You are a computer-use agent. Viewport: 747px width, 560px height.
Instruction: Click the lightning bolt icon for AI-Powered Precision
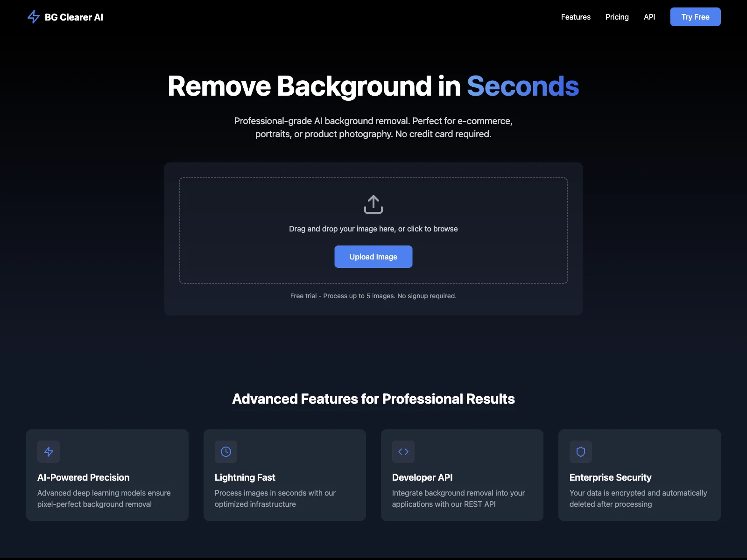click(49, 452)
